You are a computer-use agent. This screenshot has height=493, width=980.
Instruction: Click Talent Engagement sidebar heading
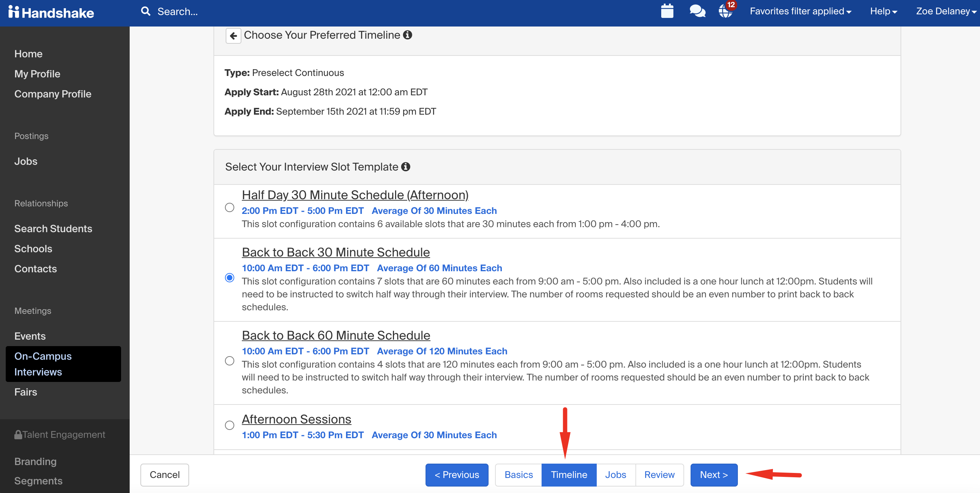point(63,434)
